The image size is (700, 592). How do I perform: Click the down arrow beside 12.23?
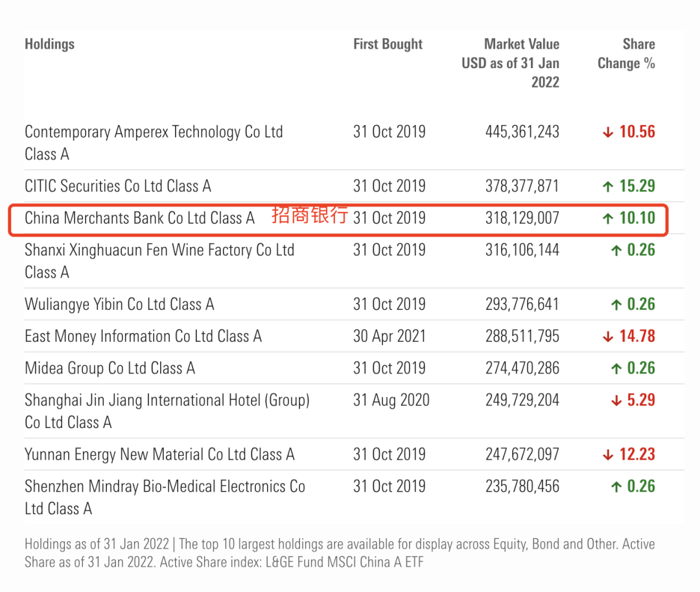[607, 455]
